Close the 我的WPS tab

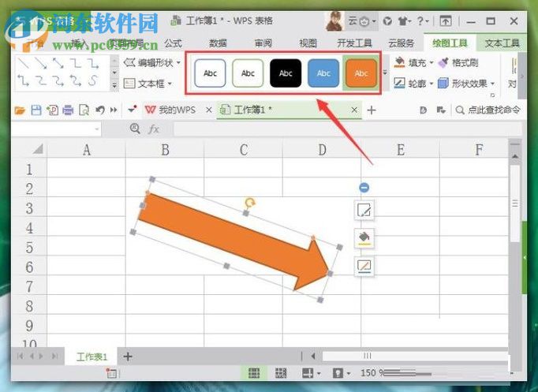pyautogui.click(x=208, y=110)
